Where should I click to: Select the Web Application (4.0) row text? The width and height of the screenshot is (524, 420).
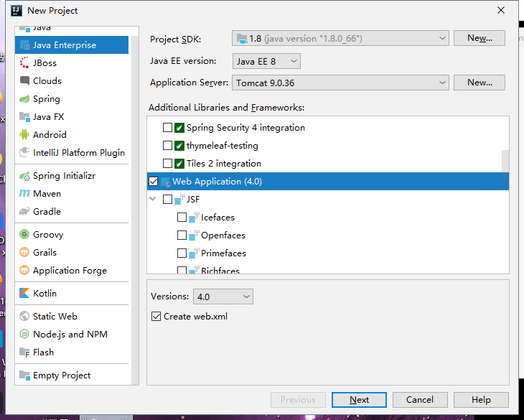[x=217, y=182]
